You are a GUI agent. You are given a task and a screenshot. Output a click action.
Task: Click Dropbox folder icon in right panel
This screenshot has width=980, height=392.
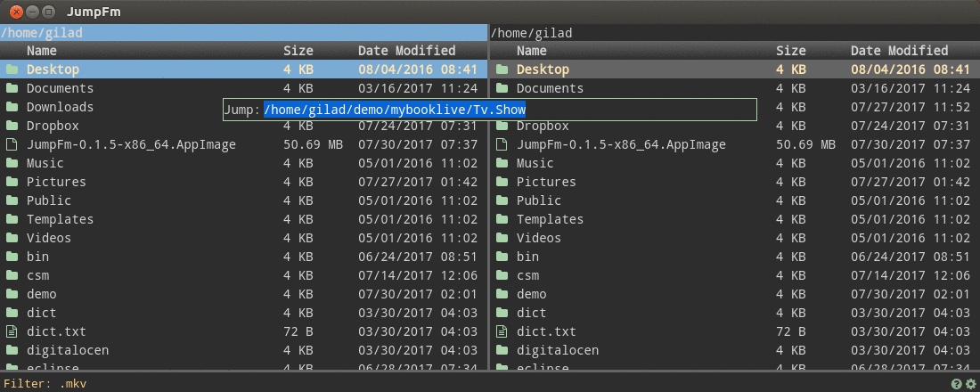pyautogui.click(x=502, y=126)
